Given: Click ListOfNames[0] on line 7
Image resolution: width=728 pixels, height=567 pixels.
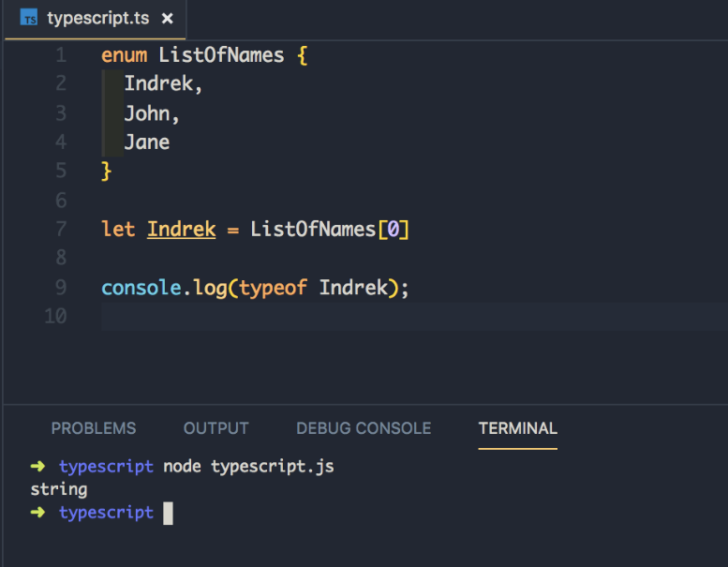Looking at the screenshot, I should [330, 230].
